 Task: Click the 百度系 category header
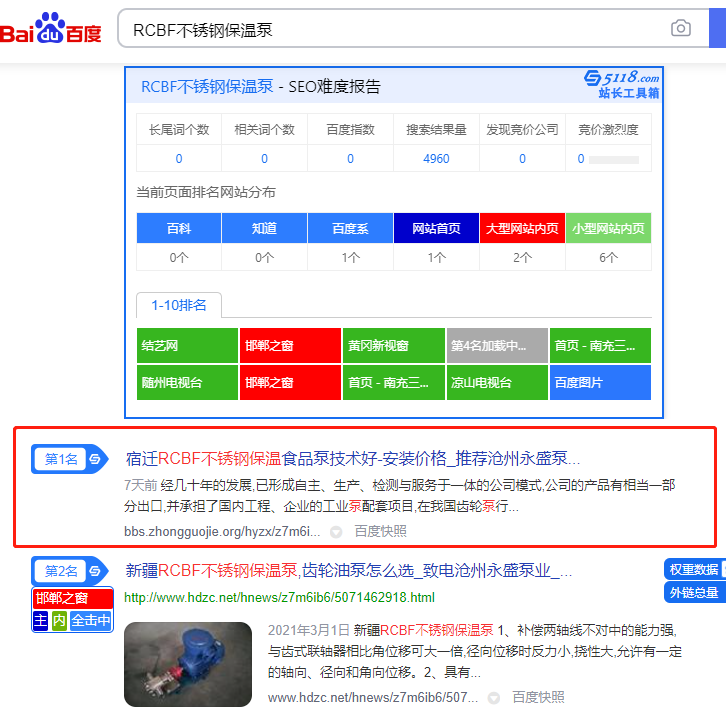tap(350, 228)
